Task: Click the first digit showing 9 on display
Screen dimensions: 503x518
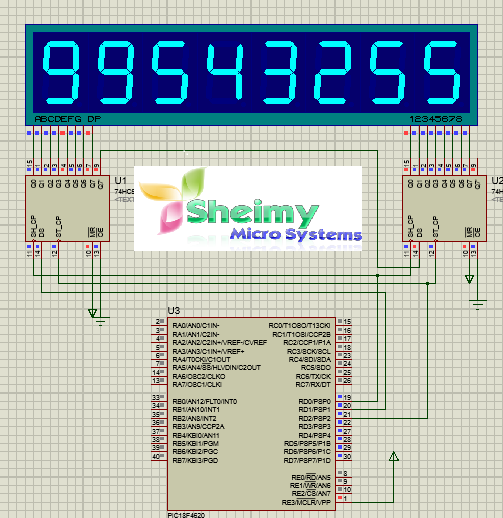Action: (61, 72)
